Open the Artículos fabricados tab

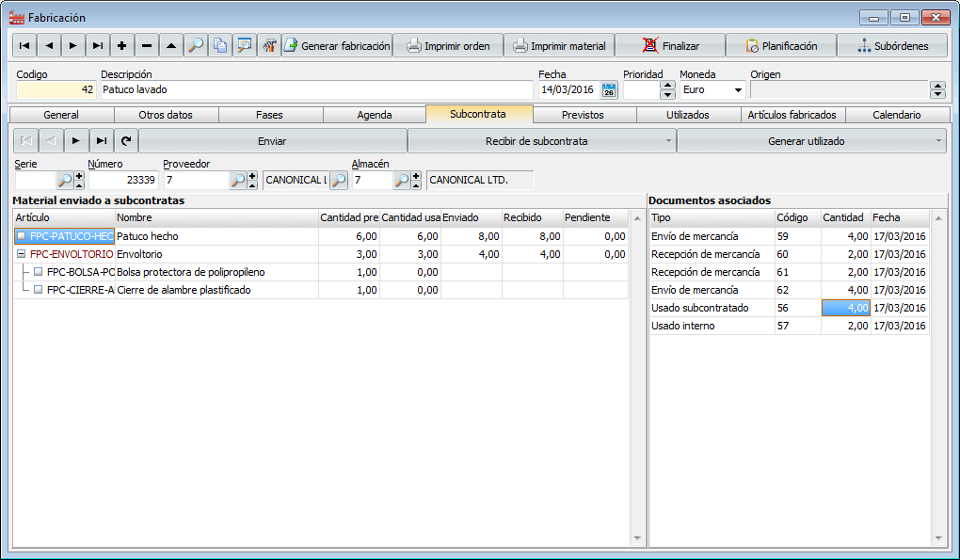click(792, 115)
